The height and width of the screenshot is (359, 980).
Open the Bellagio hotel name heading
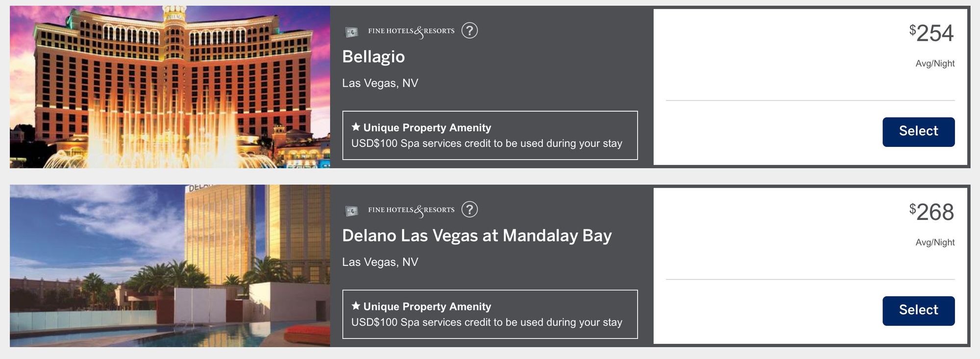373,57
